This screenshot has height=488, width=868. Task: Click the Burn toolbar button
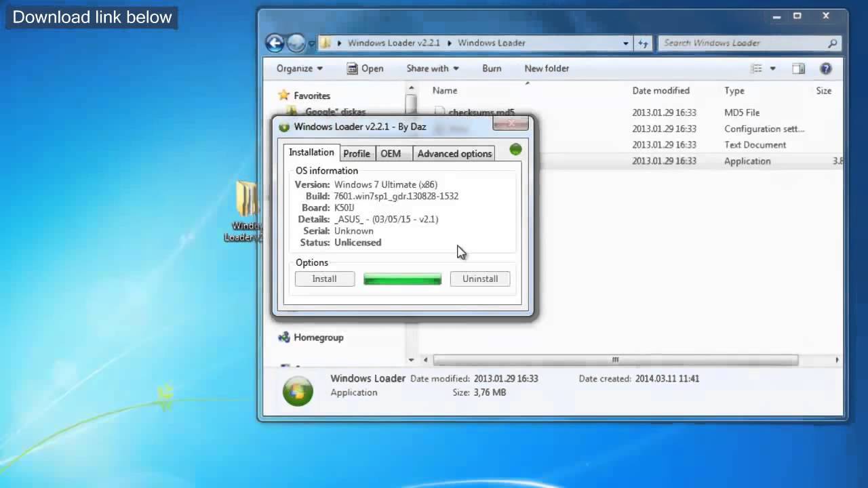click(x=492, y=68)
